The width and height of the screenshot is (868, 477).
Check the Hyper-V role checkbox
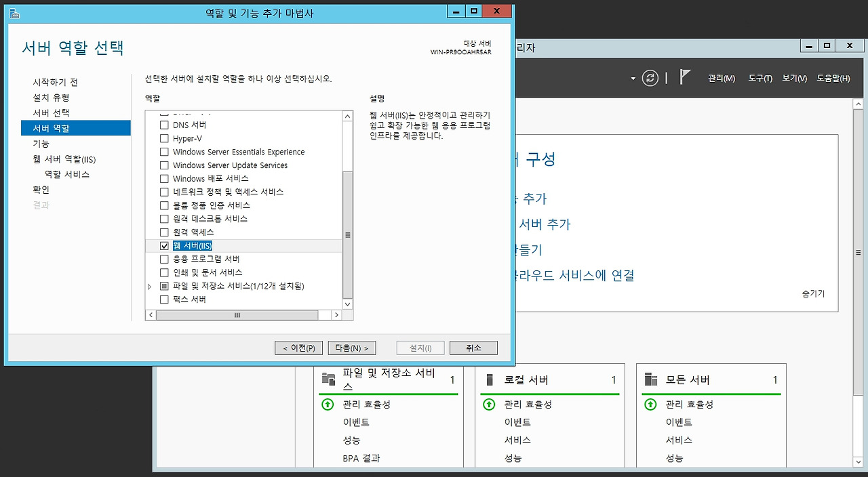coord(164,139)
